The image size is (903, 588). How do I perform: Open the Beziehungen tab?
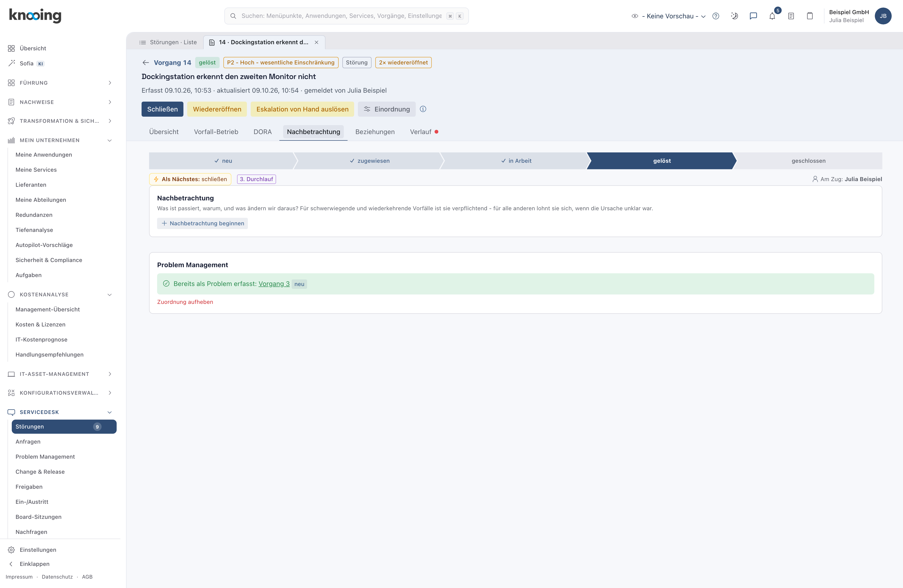(x=375, y=132)
